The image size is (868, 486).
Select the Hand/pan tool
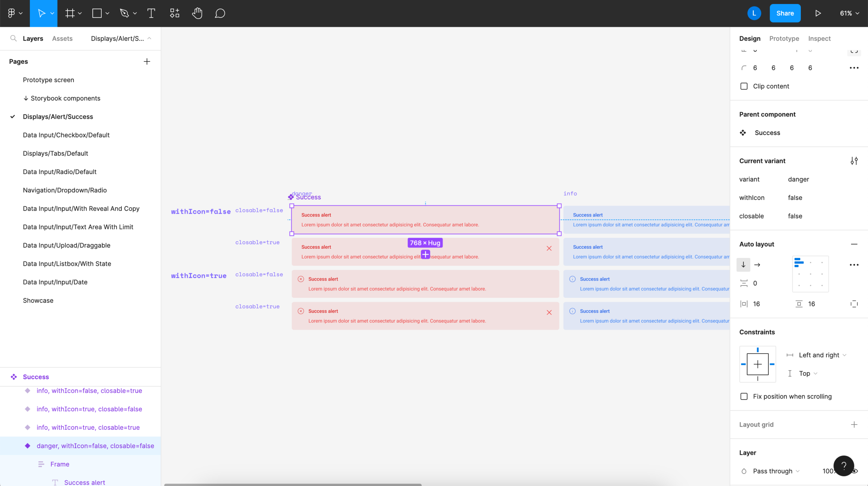tap(197, 13)
